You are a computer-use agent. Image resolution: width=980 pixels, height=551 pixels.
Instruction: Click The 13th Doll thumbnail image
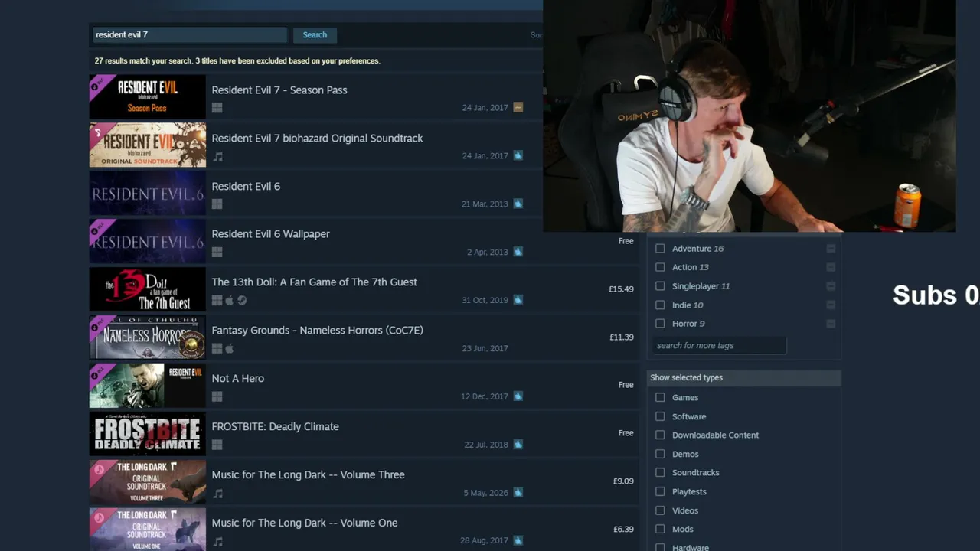[x=148, y=289]
